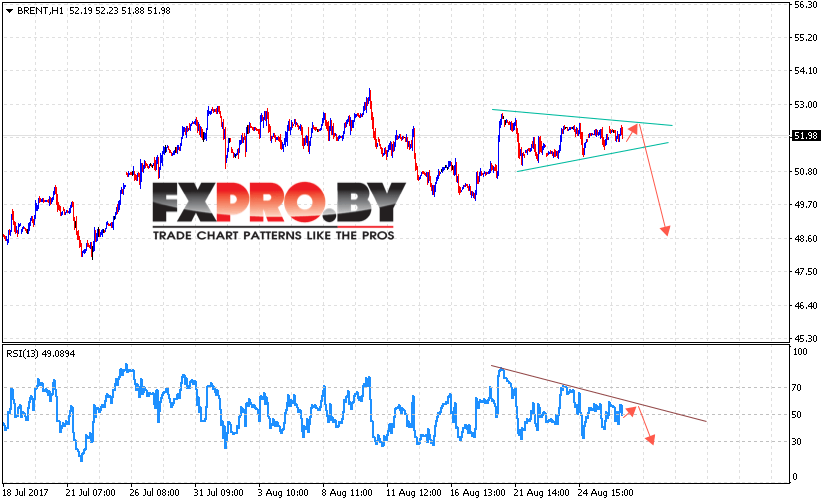Select the 55.20 price scale label
This screenshot has height=504, width=829.
pyautogui.click(x=806, y=38)
